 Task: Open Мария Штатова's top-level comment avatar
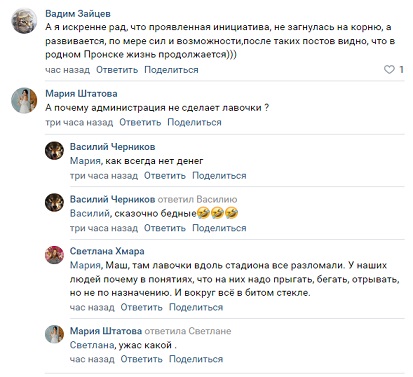tap(24, 101)
